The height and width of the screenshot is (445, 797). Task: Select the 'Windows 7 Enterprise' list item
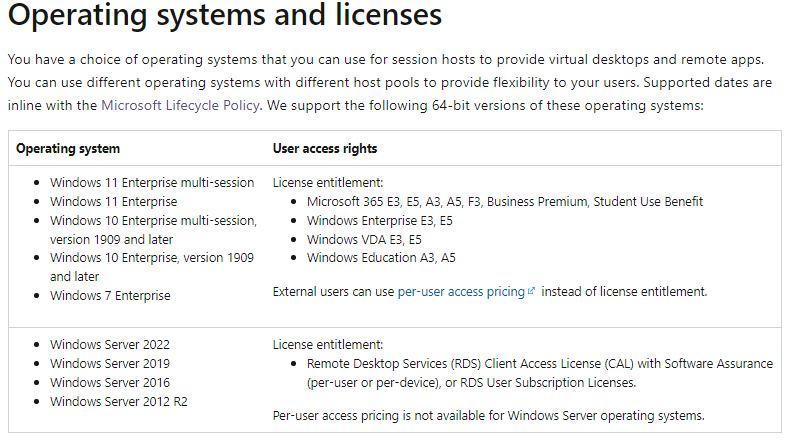[x=110, y=295]
